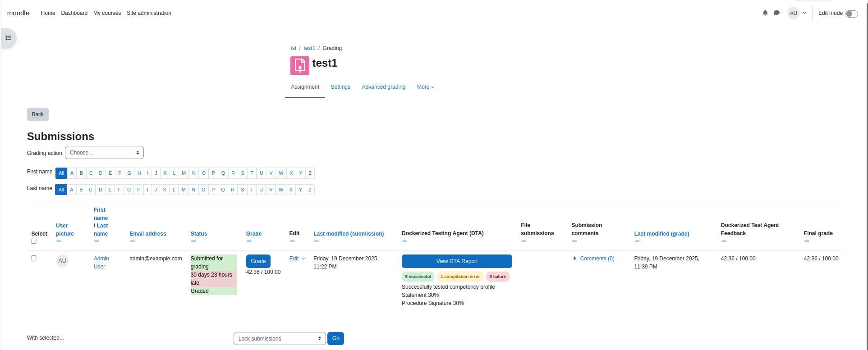Filter First name by All

[61, 173]
